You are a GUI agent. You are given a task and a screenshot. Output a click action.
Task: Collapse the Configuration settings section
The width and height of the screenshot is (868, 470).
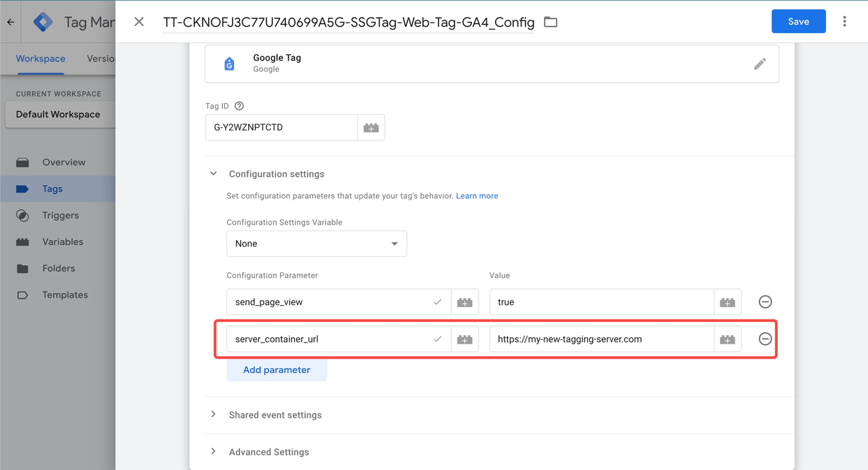coord(214,174)
